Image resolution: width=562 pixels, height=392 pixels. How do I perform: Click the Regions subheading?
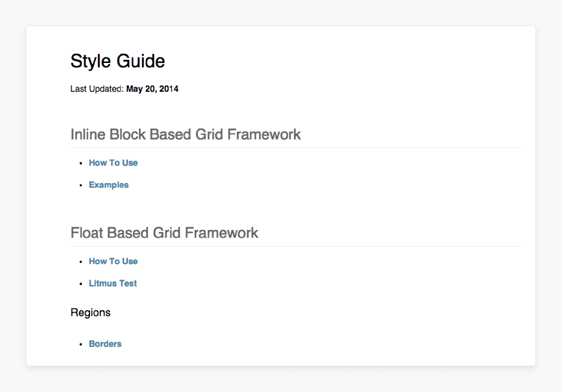click(90, 312)
